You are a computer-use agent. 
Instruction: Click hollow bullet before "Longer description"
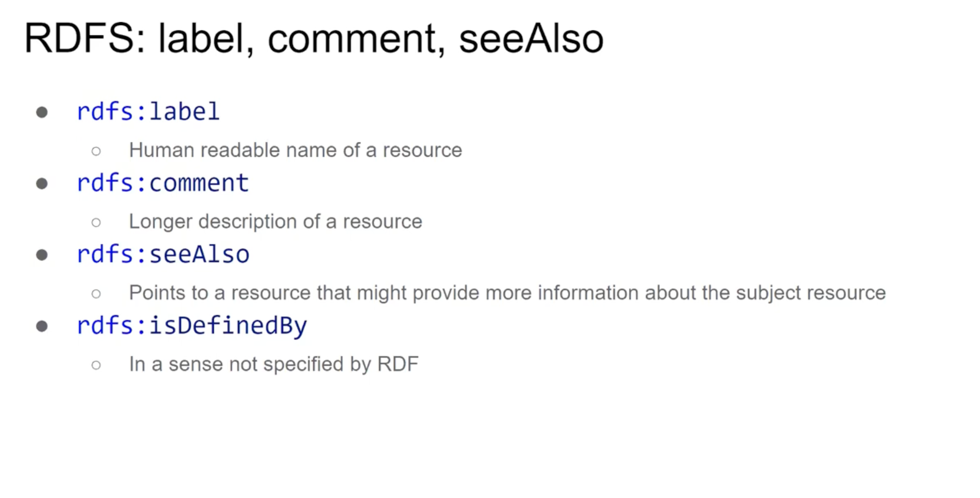96,222
